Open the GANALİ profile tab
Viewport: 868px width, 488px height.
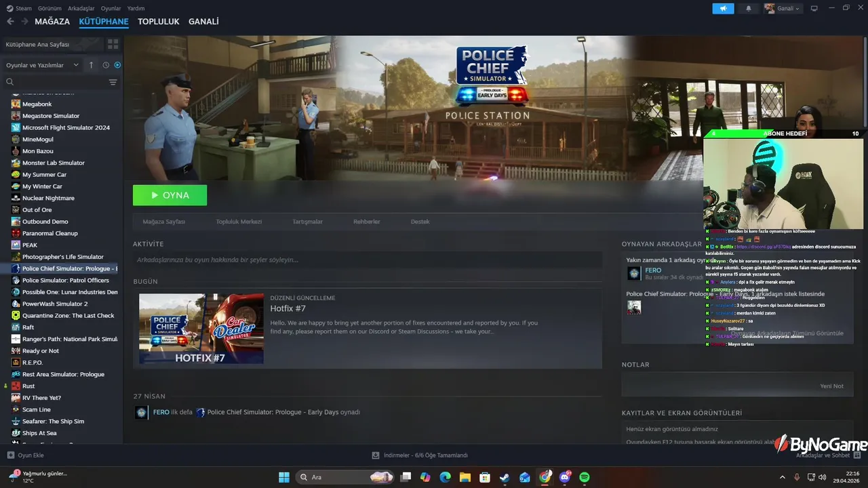coord(203,22)
